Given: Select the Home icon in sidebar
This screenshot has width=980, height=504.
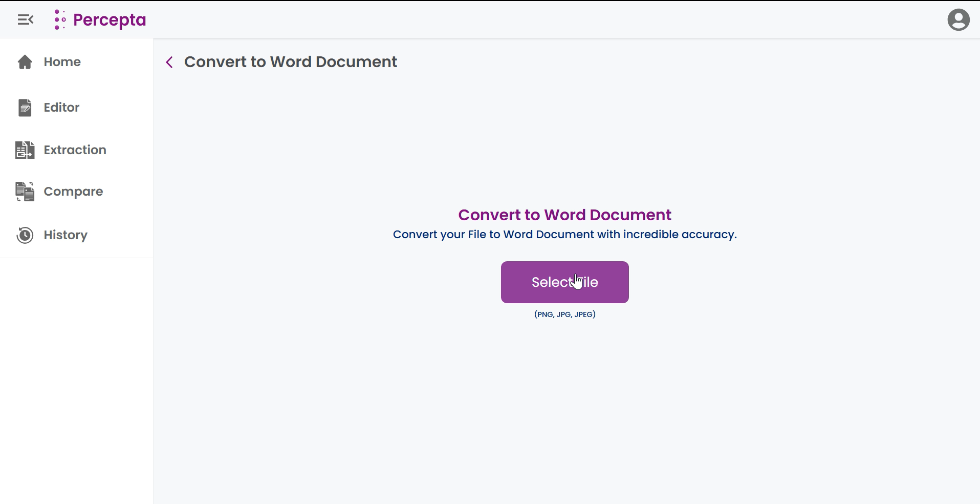Looking at the screenshot, I should click(25, 61).
